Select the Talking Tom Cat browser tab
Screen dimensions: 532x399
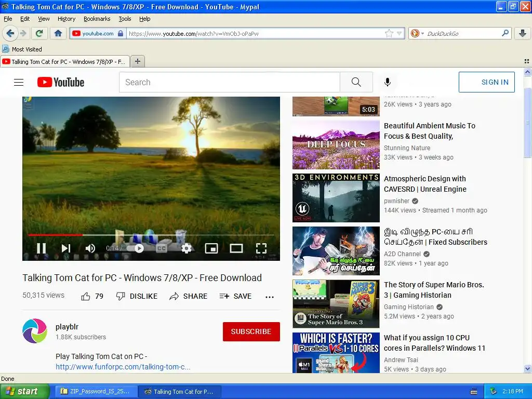pos(65,61)
